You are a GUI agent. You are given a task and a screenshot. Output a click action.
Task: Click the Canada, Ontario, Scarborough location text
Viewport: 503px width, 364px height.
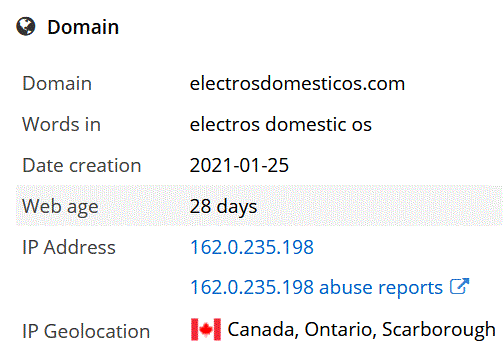tap(362, 330)
